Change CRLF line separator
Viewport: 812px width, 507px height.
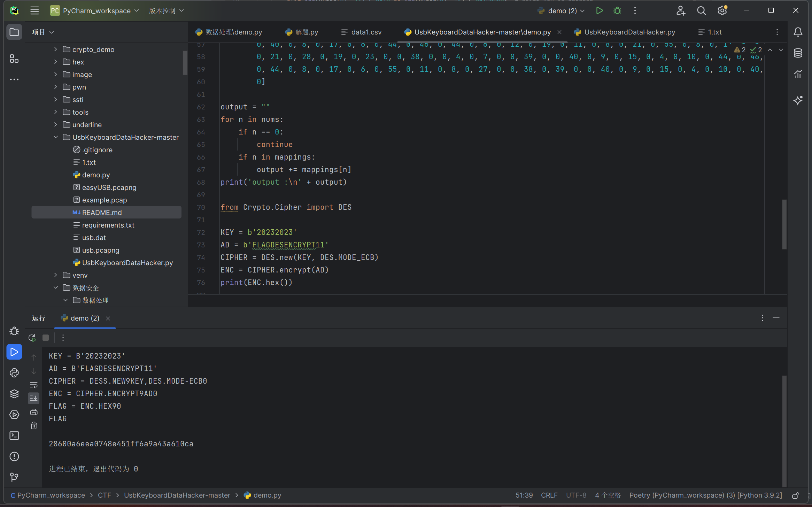point(549,496)
